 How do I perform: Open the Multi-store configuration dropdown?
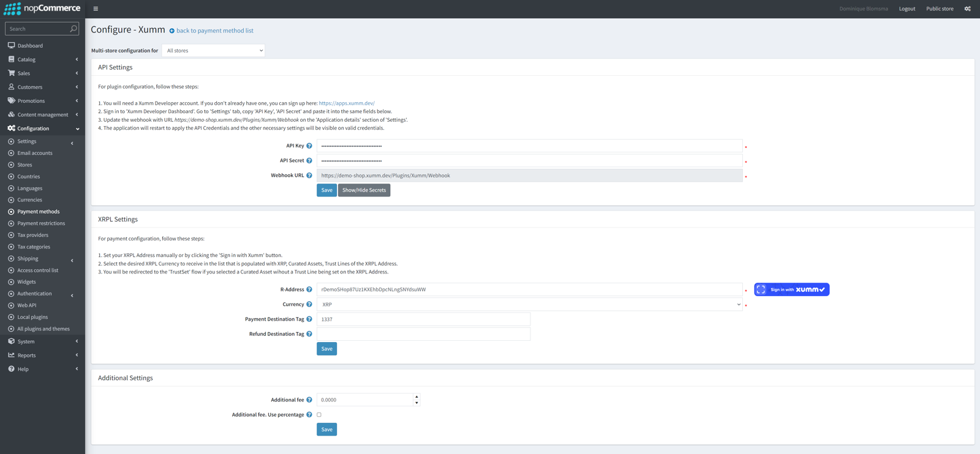213,51
